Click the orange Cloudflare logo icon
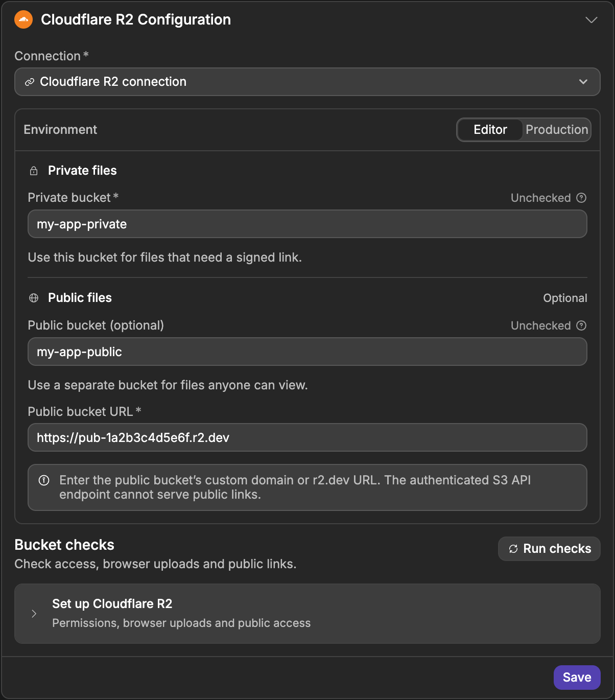615x700 pixels. coord(23,19)
